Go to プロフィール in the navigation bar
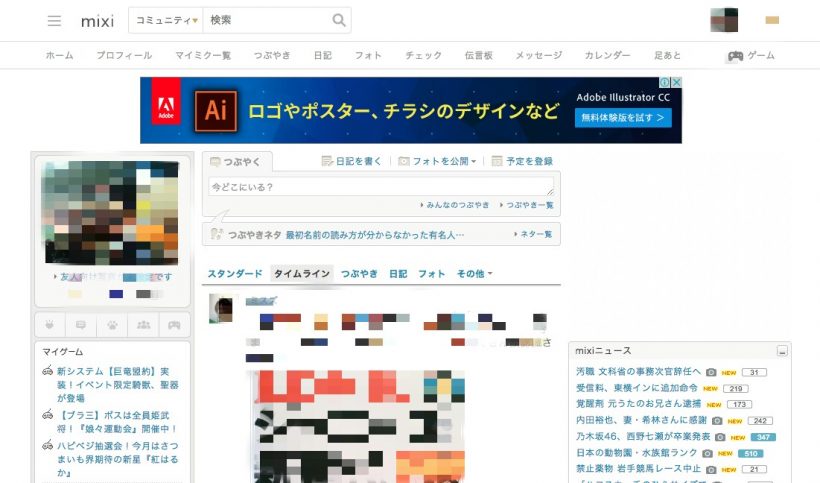This screenshot has height=483, width=820. [x=124, y=56]
